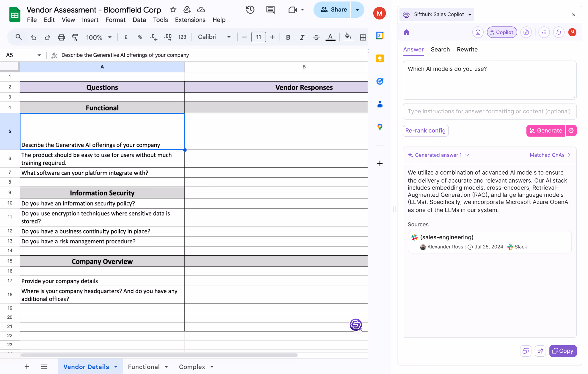Image resolution: width=588 pixels, height=374 pixels.
Task: Decrease decimal places
Action: (153, 37)
